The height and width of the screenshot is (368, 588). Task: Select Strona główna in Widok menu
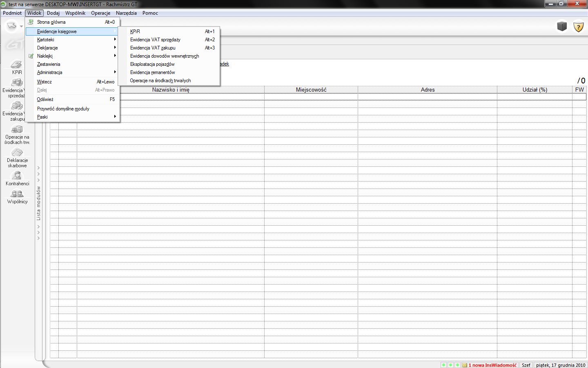coord(72,22)
